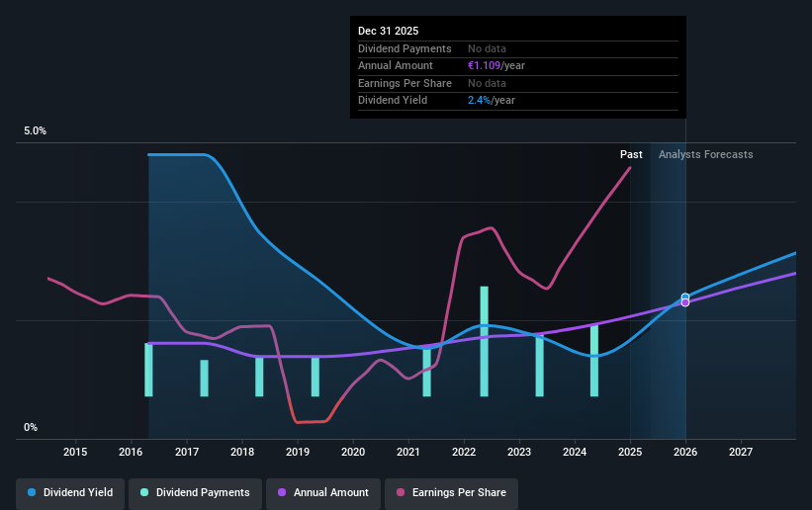Toggle the Annual Amount legend series
Screen dimensions: 812x510
pyautogui.click(x=323, y=492)
